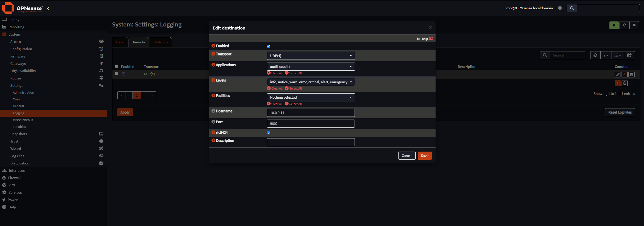Image resolution: width=644 pixels, height=226 pixels.
Task: Collapse sidebar using the chevron beside logo
Action: pyautogui.click(x=48, y=9)
